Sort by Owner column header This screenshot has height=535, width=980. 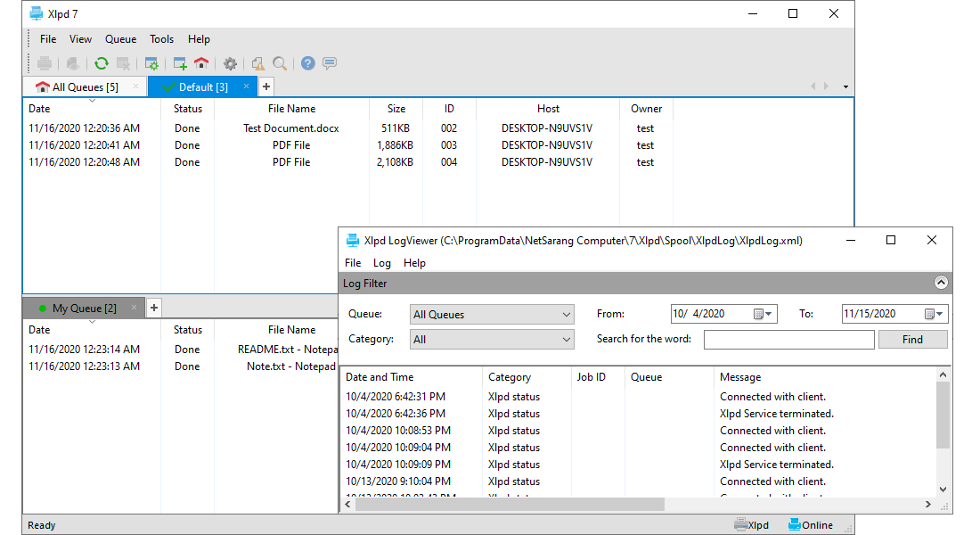point(646,108)
